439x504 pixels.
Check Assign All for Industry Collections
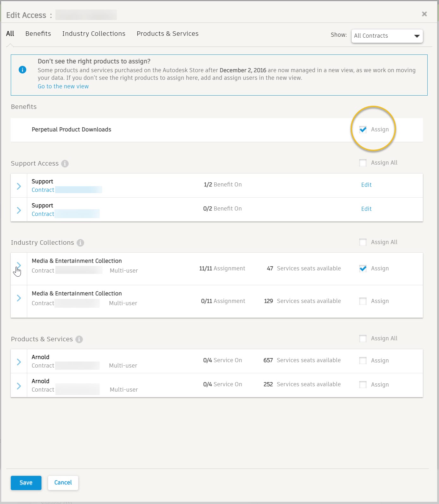tap(363, 243)
